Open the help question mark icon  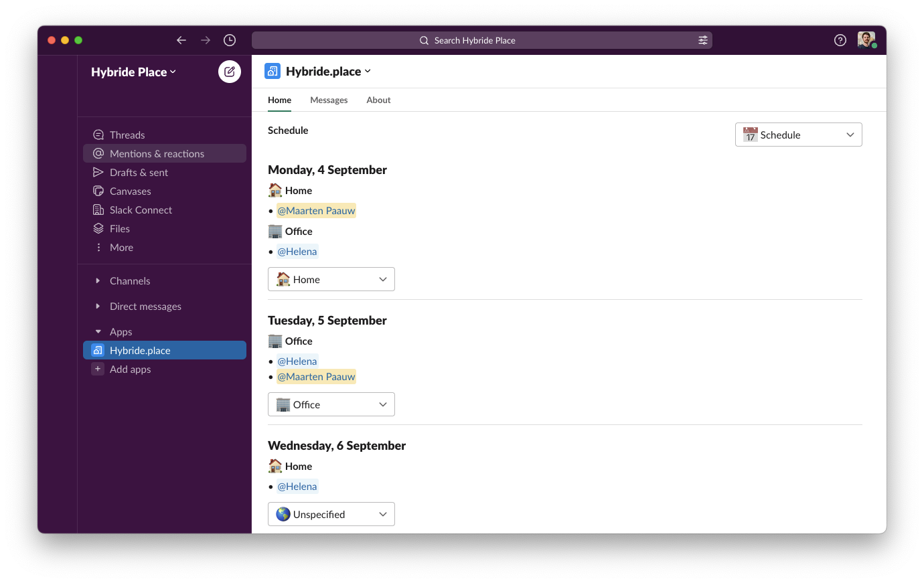pos(840,40)
